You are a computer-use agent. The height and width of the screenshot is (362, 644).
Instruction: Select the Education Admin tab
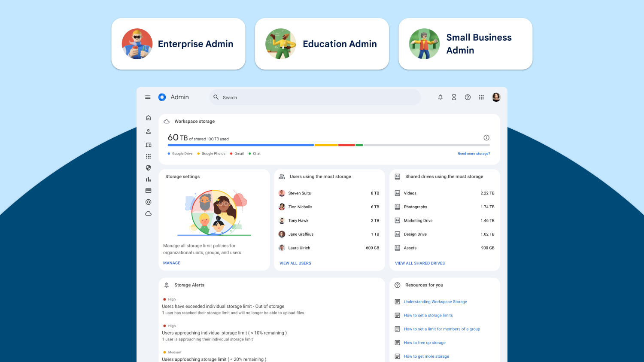pos(322,44)
